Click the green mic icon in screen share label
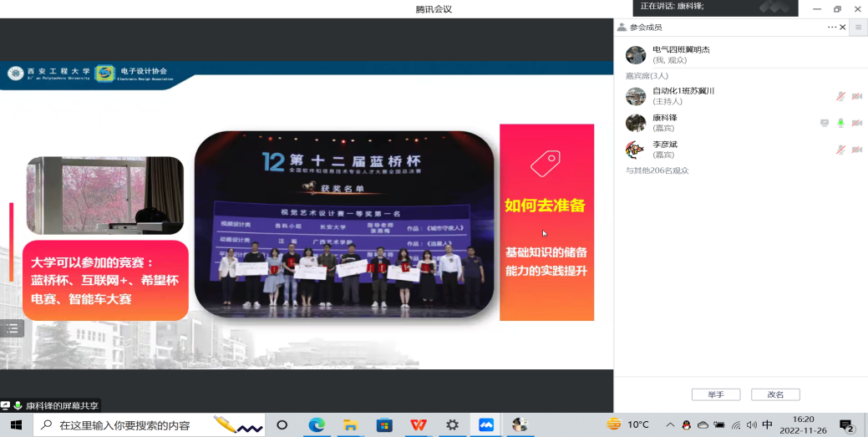 point(18,405)
